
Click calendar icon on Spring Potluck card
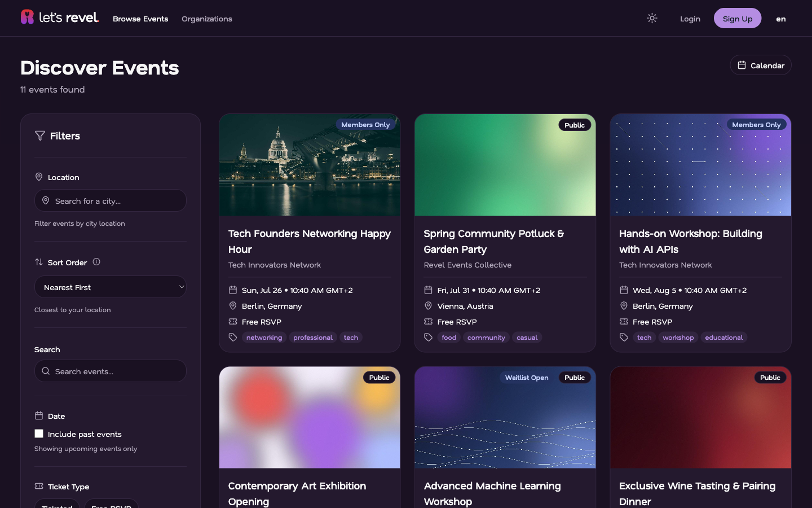coord(429,290)
